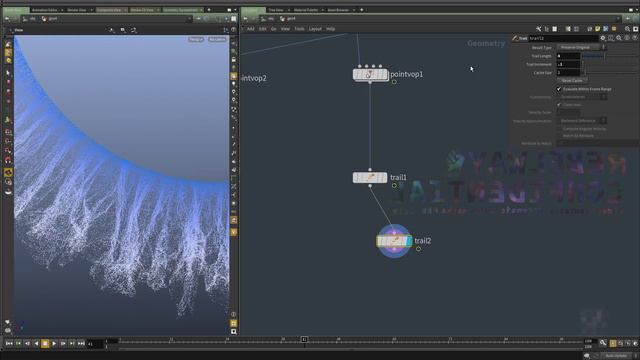The height and width of the screenshot is (360, 640).
Task: Edit the Trail Length field
Action: coord(568,56)
